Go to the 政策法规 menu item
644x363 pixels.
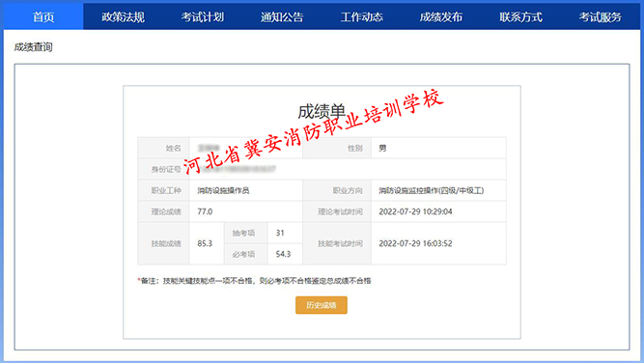(123, 16)
